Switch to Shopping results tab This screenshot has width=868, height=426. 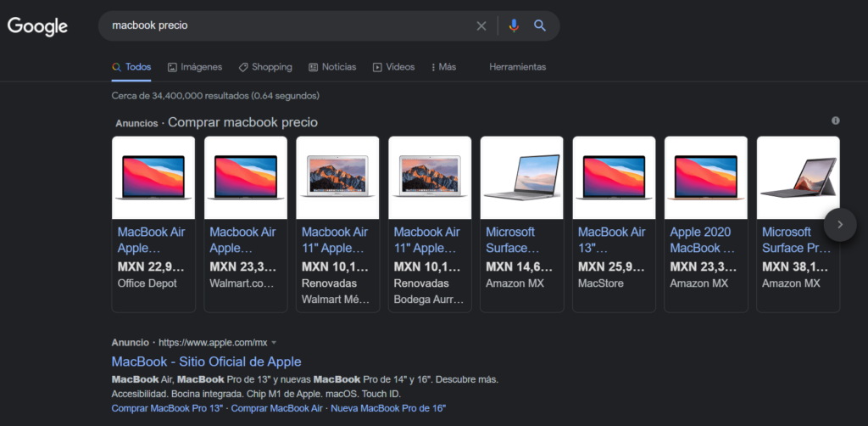coord(264,67)
